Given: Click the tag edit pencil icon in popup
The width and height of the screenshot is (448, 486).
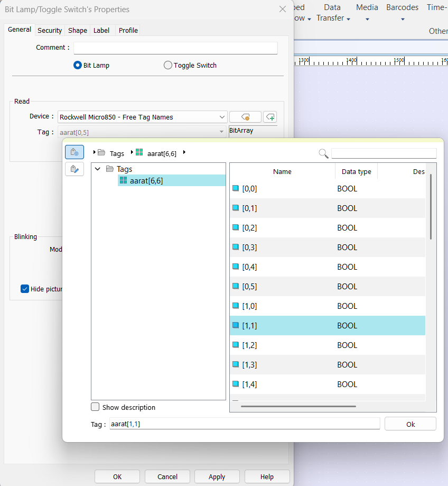Looking at the screenshot, I should pyautogui.click(x=74, y=169).
